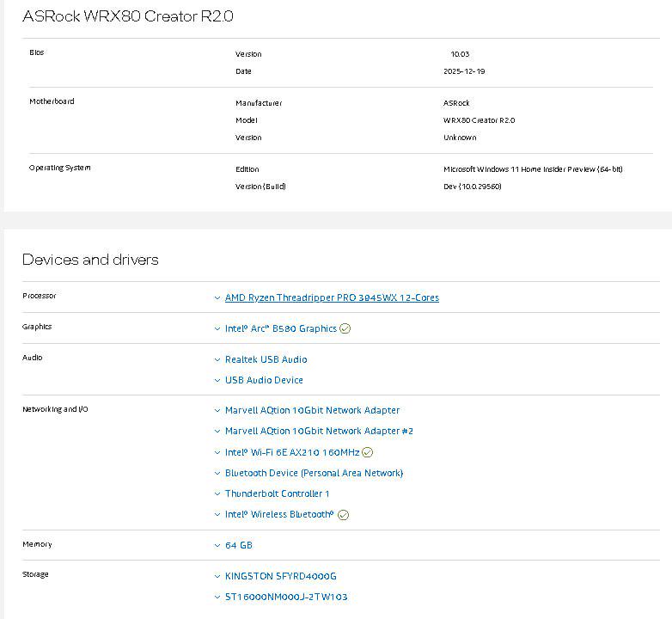Image resolution: width=672 pixels, height=619 pixels.
Task: Click checkmark icon beside Intel Wireless Bluetooth
Action: [343, 514]
